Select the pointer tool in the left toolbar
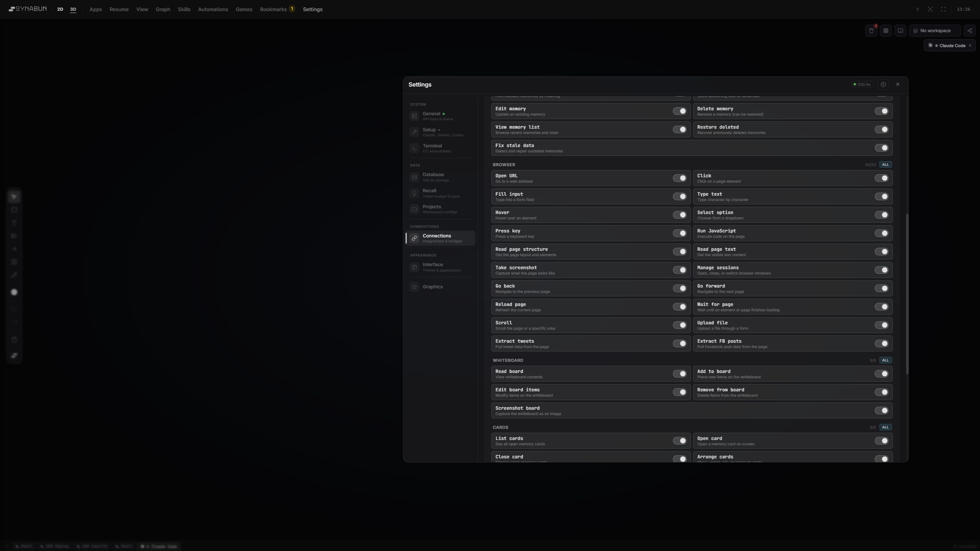The width and height of the screenshot is (980, 551). click(14, 196)
